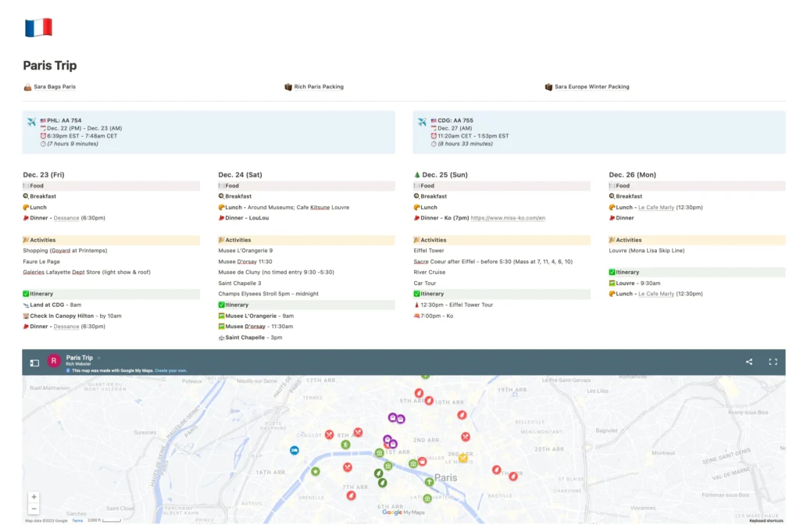This screenshot has width=800, height=532.
Task: Select the blue hotel pin on the map
Action: [295, 451]
